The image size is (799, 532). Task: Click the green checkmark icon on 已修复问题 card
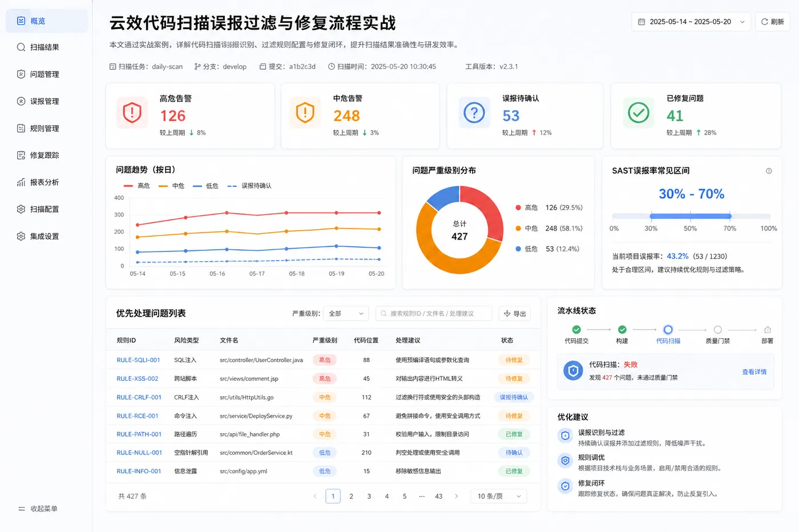coord(639,112)
